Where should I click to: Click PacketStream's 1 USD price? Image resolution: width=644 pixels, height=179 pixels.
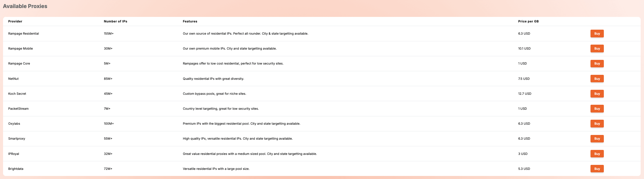[522, 109]
